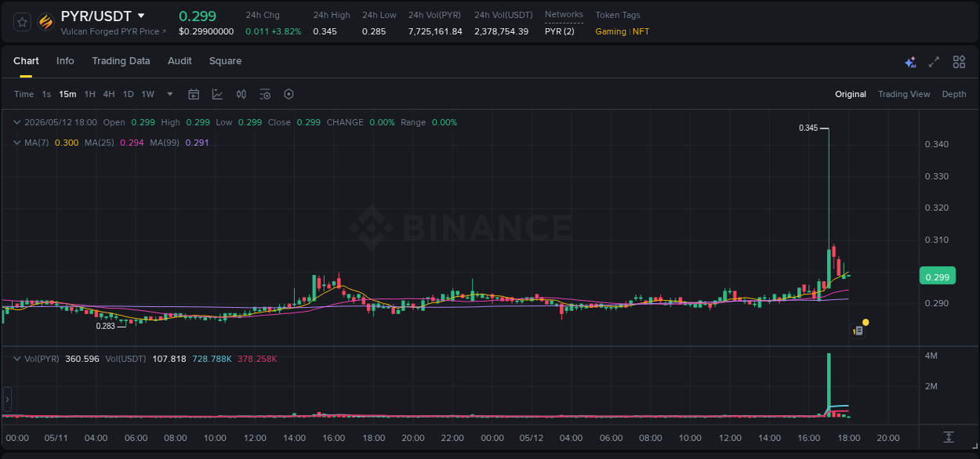Viewport: 980px width, 459px height.
Task: Select the 1s interval
Action: 46,94
